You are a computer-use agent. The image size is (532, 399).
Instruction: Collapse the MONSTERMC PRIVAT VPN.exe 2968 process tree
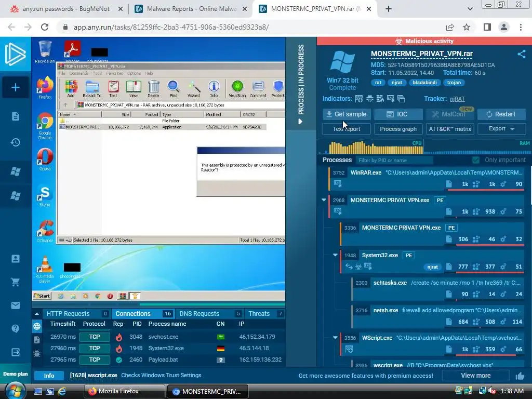click(324, 200)
